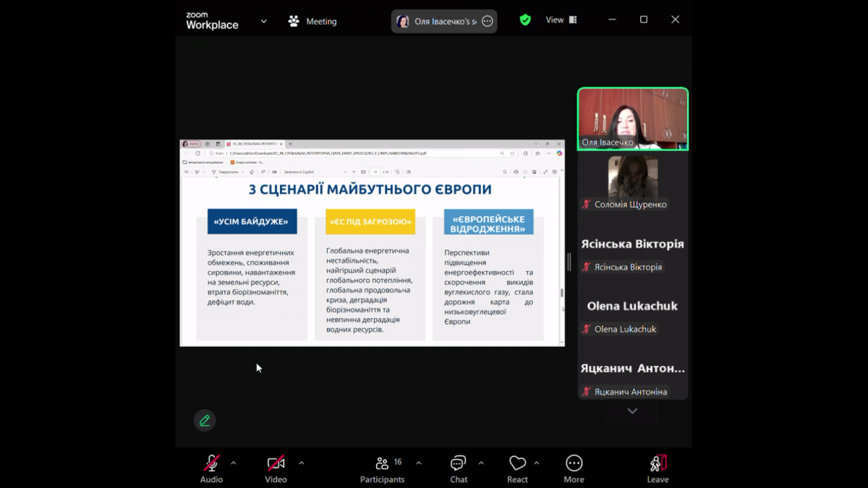
Task: Show the Participants list
Action: (x=382, y=463)
